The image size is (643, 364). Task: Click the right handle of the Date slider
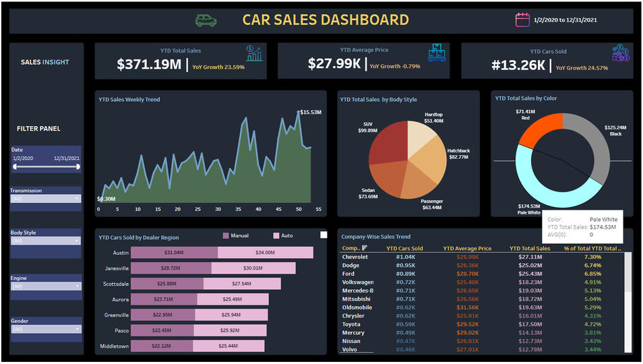[79, 166]
